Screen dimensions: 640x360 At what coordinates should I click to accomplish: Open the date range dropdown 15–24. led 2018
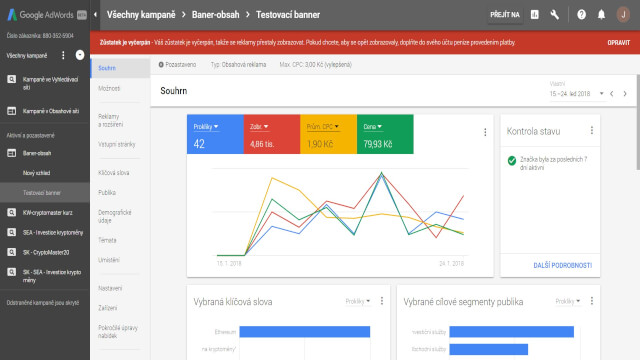576,94
